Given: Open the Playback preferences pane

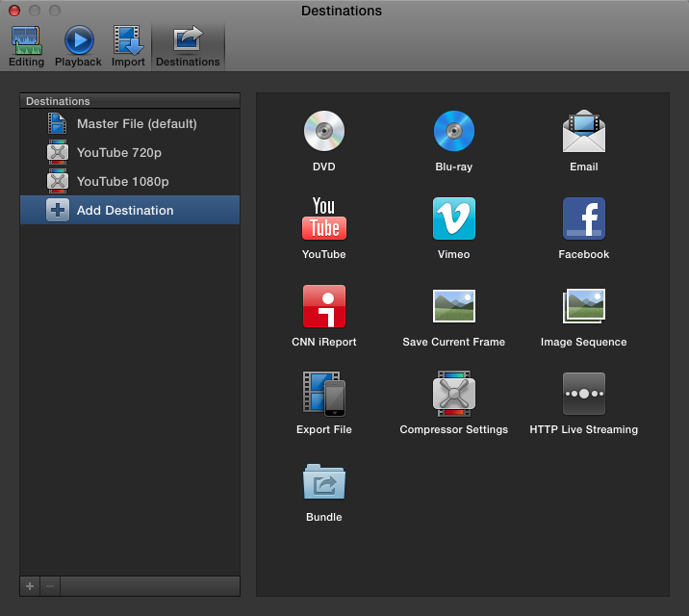Looking at the screenshot, I should [78, 46].
